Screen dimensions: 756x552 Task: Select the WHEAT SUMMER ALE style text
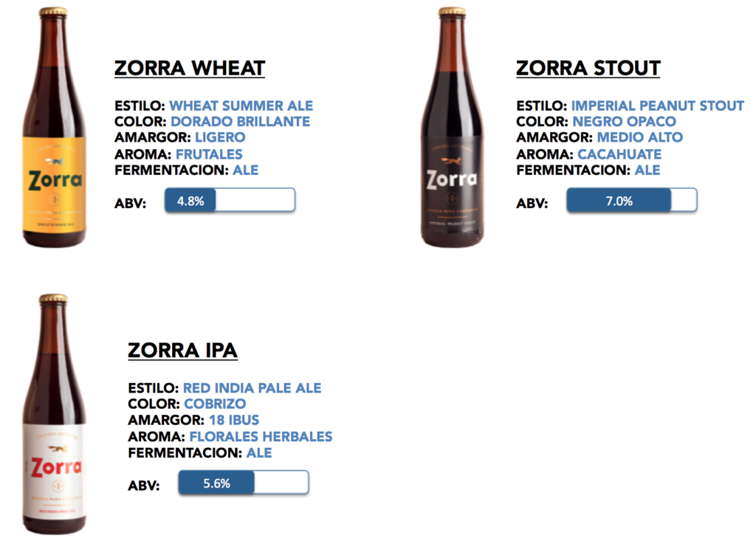click(241, 106)
